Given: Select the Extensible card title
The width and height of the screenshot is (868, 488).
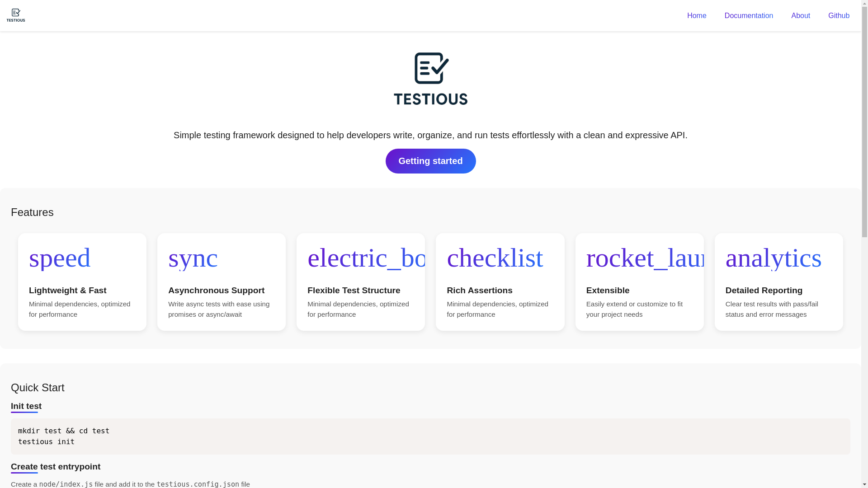Looking at the screenshot, I should [608, 291].
